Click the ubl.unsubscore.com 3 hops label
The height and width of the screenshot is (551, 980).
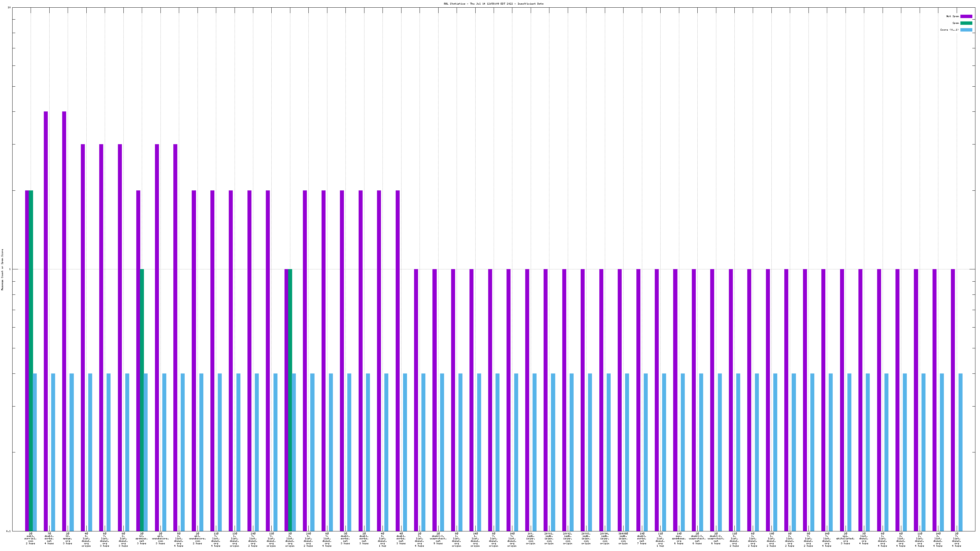pyautogui.click(x=160, y=539)
